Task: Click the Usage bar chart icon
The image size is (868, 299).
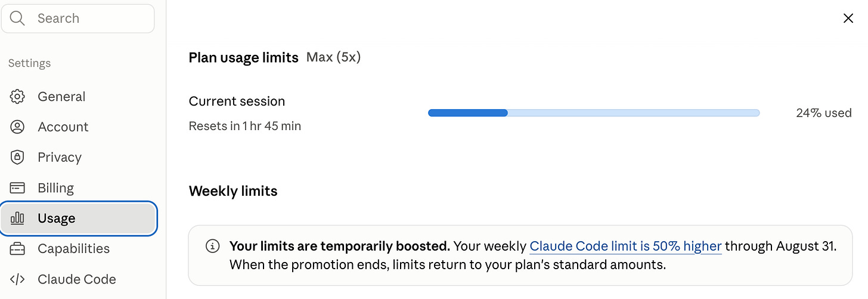Action: (17, 218)
